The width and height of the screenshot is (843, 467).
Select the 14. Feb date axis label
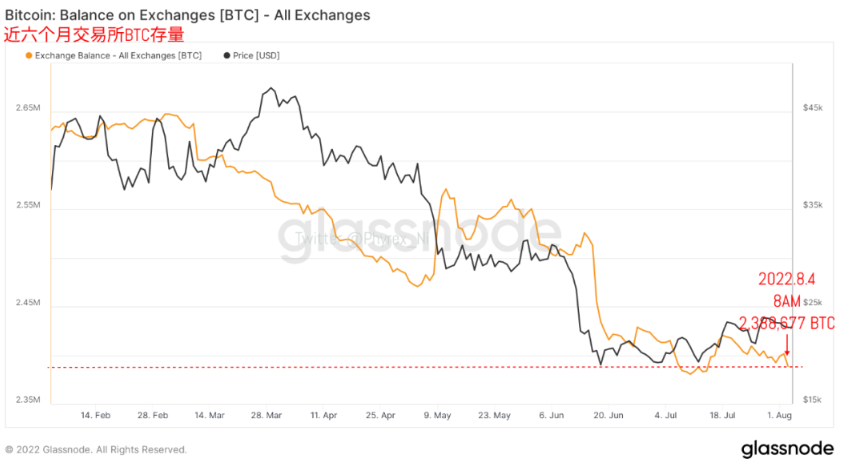coord(96,415)
